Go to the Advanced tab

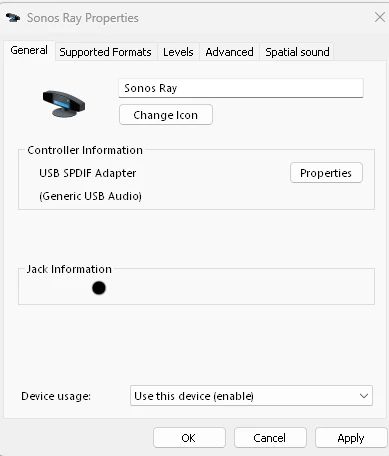pyautogui.click(x=229, y=52)
